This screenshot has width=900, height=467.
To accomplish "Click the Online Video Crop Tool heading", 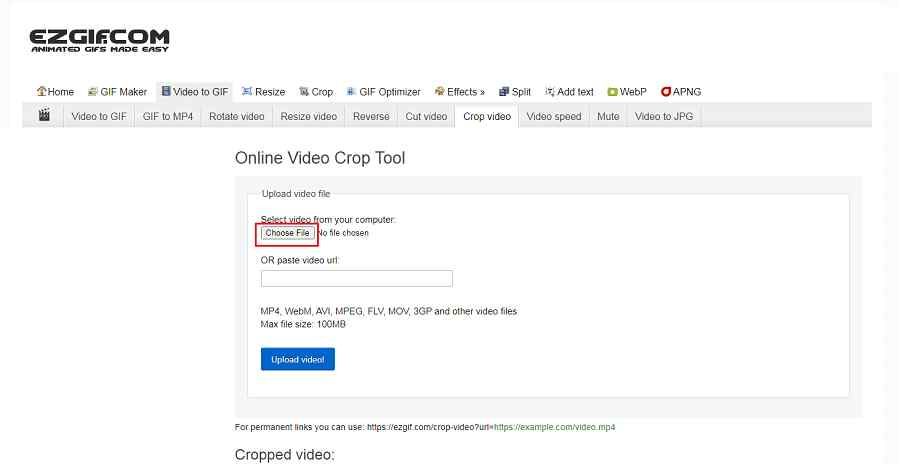I will coord(320,158).
